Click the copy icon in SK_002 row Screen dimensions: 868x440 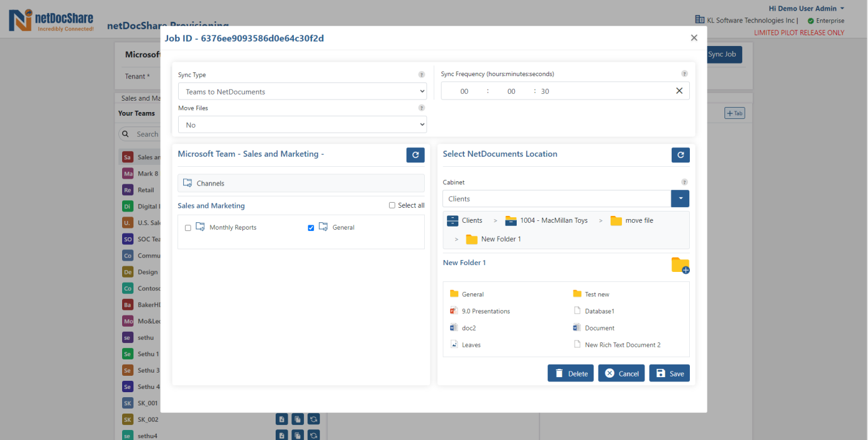(x=298, y=419)
